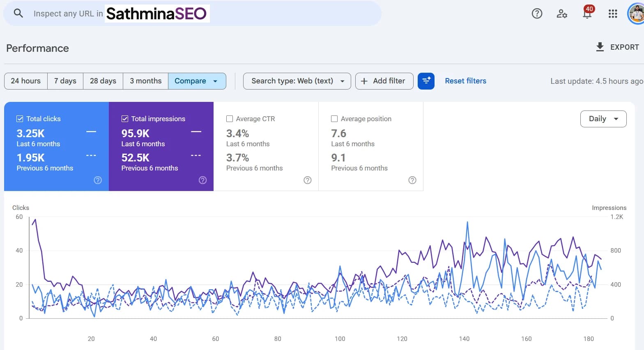Uncheck the Total impressions checkbox
Viewport: 644px width, 350px height.
[125, 119]
